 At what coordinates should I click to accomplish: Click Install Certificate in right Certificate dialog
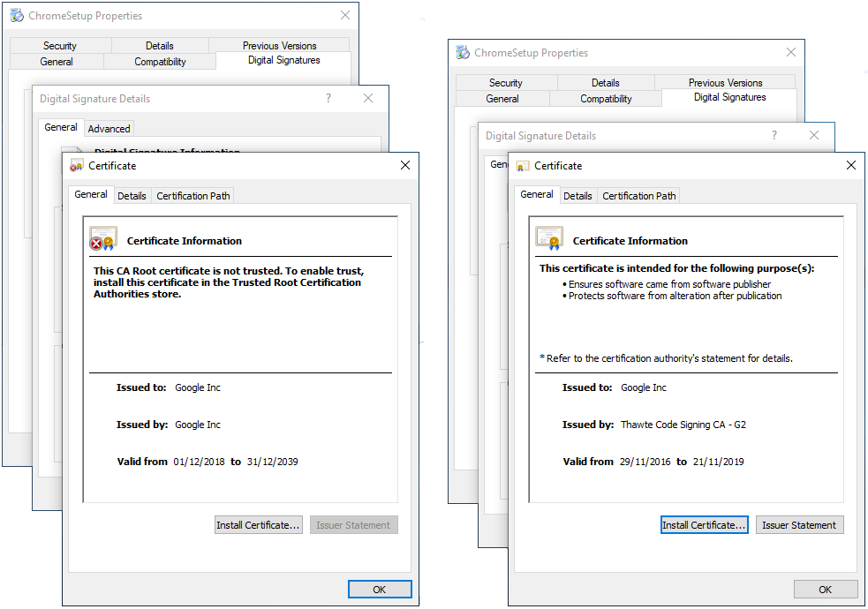pyautogui.click(x=704, y=525)
